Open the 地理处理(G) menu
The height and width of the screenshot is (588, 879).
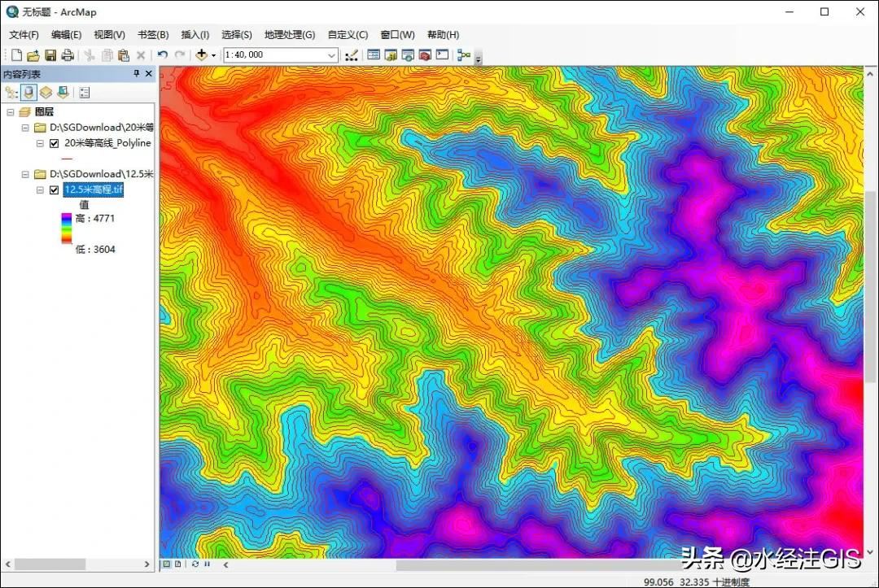pos(290,35)
